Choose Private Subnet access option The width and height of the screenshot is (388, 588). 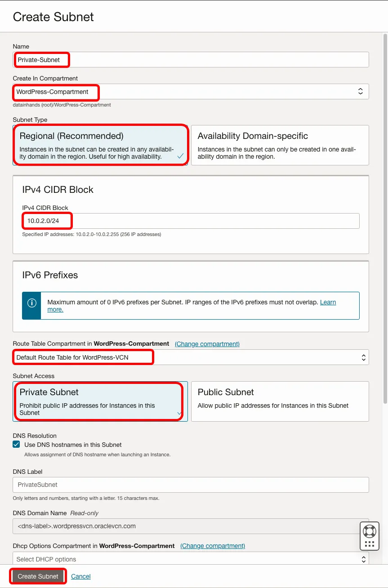(x=100, y=401)
